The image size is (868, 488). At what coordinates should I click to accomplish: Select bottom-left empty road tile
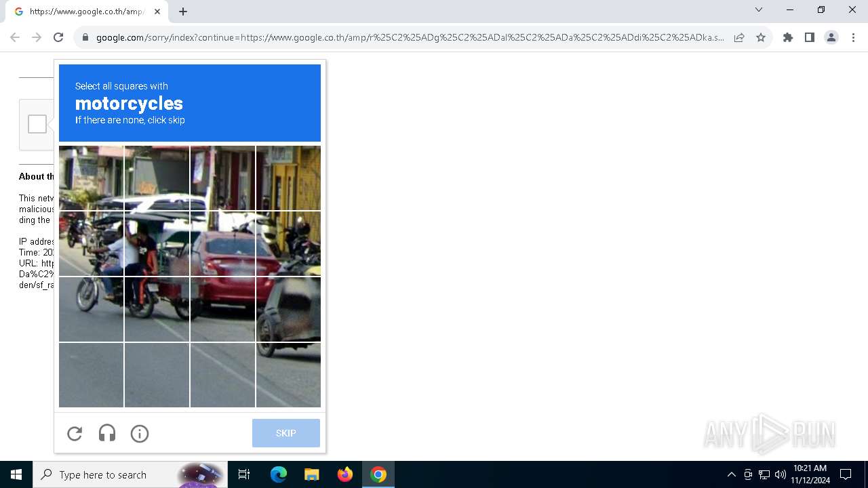[x=91, y=375]
